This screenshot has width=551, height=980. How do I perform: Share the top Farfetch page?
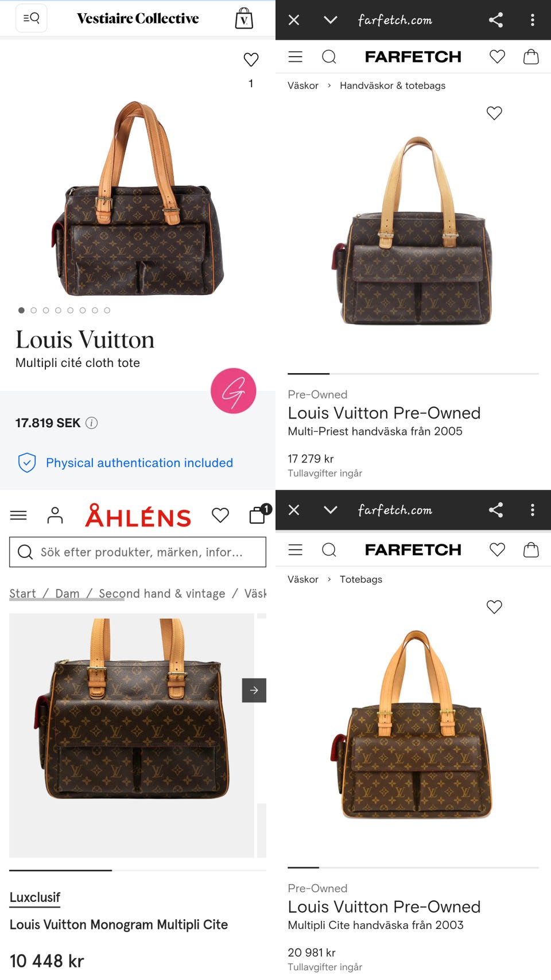[x=496, y=20]
